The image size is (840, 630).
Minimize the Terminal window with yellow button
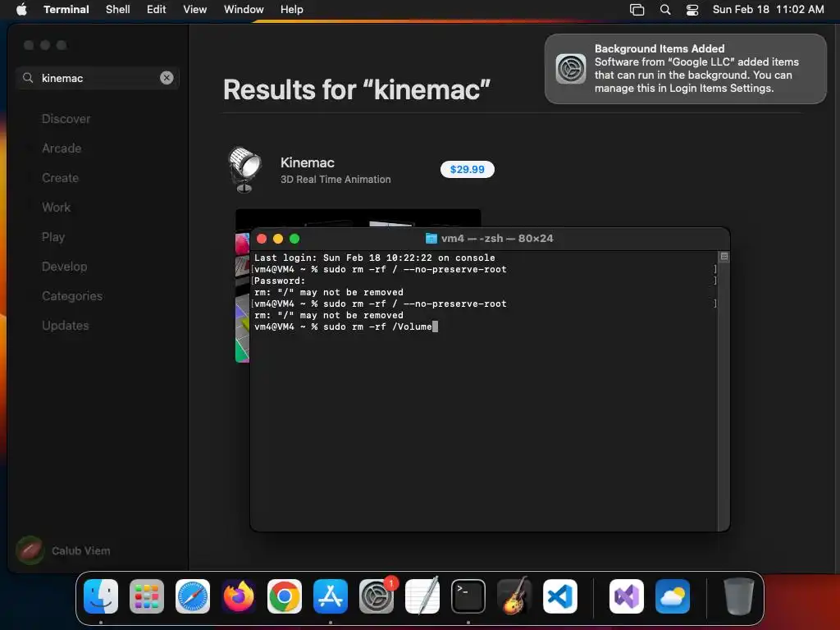278,239
